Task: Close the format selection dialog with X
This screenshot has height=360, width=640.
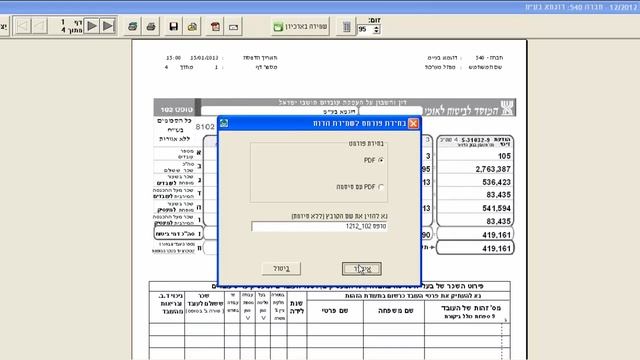Action: point(413,123)
